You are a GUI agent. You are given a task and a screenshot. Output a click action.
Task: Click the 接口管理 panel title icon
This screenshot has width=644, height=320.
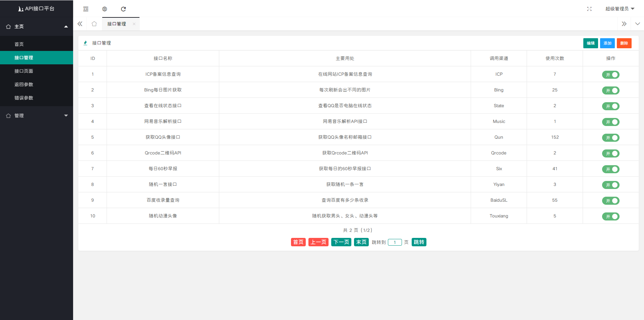(85, 43)
